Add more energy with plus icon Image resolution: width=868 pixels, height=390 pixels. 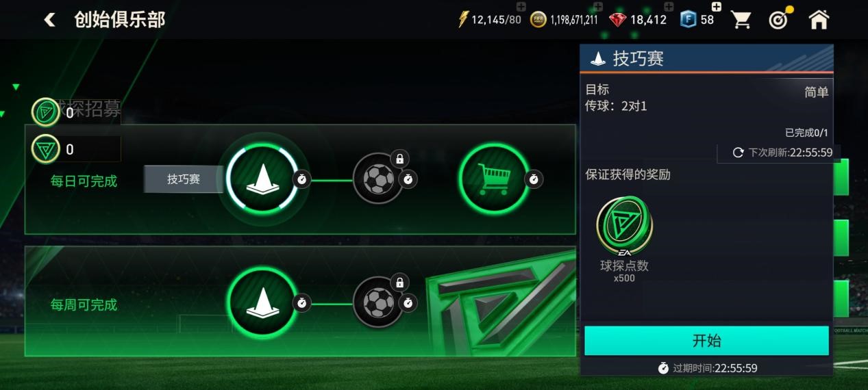coord(521,8)
